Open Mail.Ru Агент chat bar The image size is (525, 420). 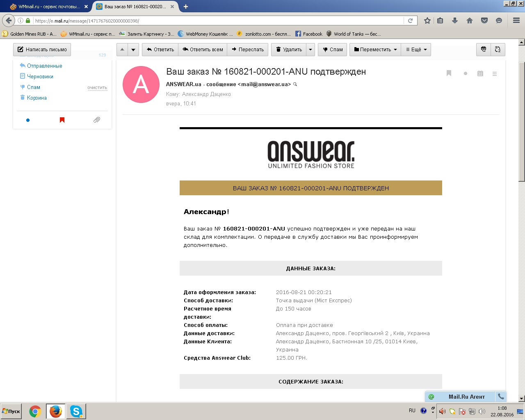point(460,397)
